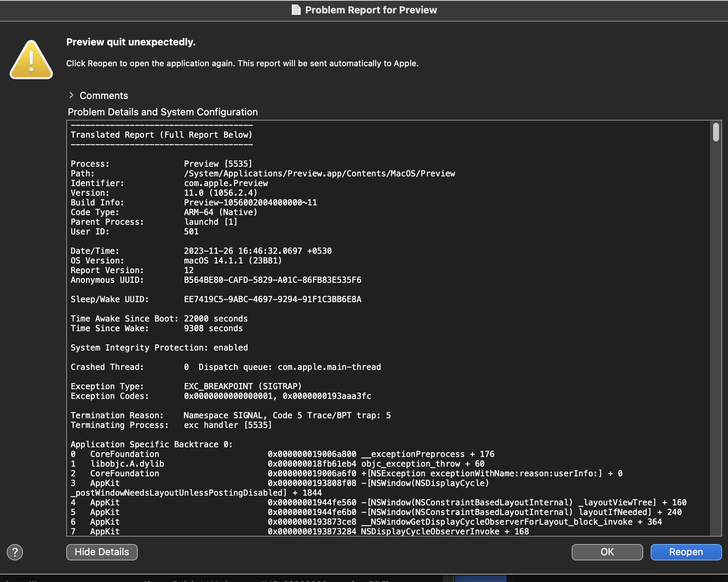
Task: Click the Problem Report for Preview title
Action: point(370,10)
